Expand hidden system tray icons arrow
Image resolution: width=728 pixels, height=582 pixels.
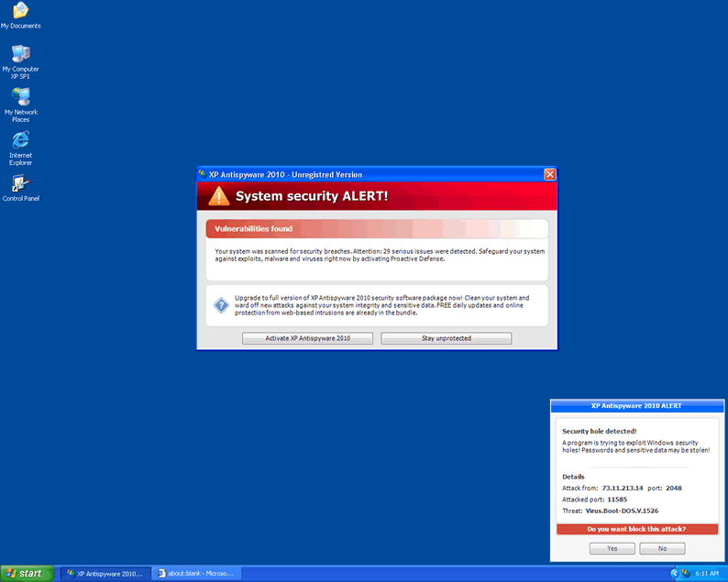pyautogui.click(x=675, y=573)
